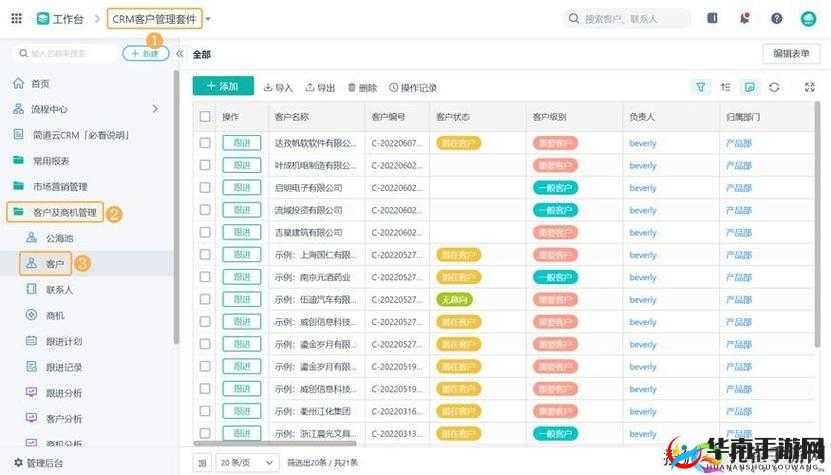Refresh the table with refresh icon
Image resolution: width=831 pixels, height=475 pixels.
[x=774, y=87]
